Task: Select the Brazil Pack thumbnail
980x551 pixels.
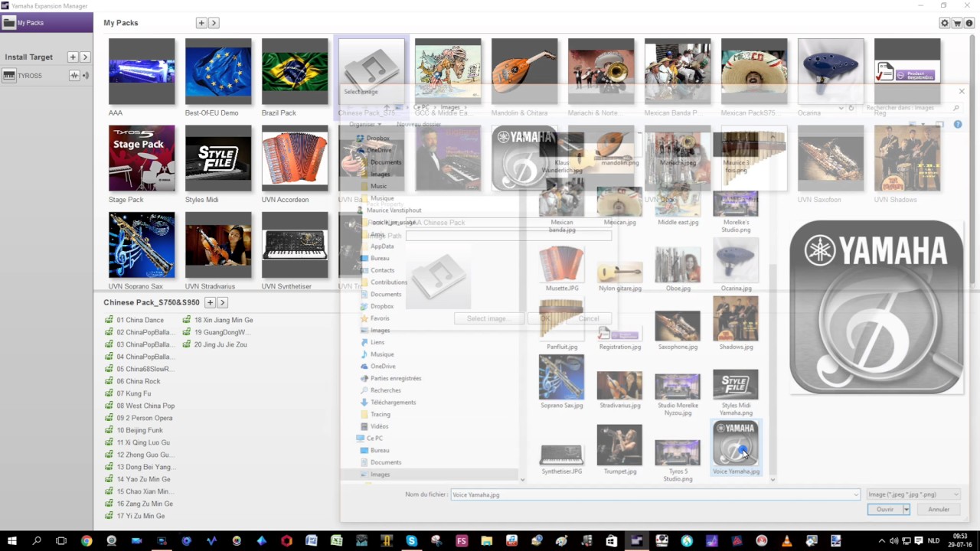Action: (295, 71)
